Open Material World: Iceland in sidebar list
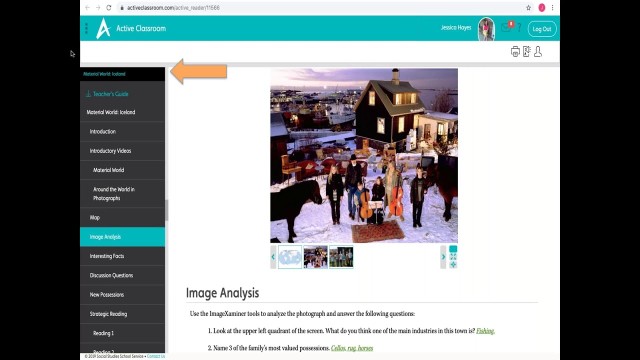Screen dimensions: 640x360 pos(122,112)
